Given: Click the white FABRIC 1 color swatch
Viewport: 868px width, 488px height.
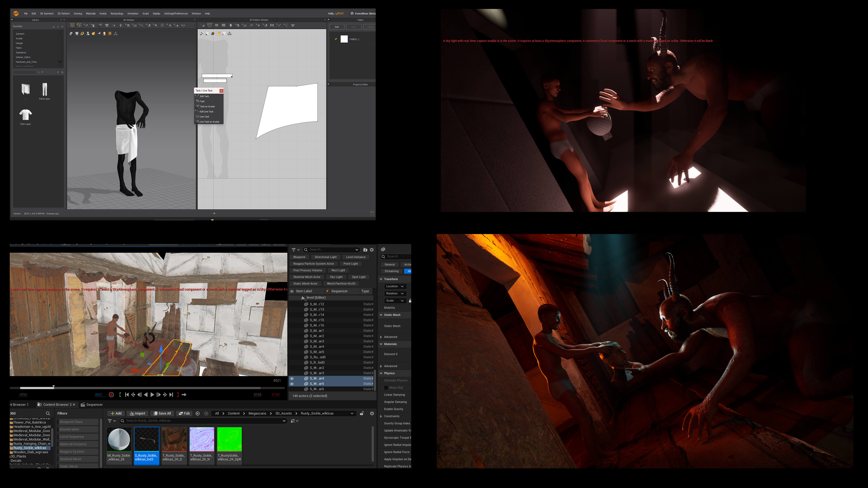Looking at the screenshot, I should 344,39.
